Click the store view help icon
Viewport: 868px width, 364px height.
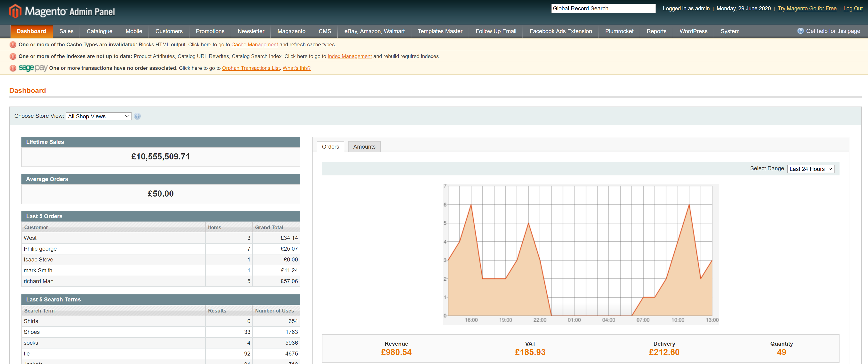pos(137,116)
